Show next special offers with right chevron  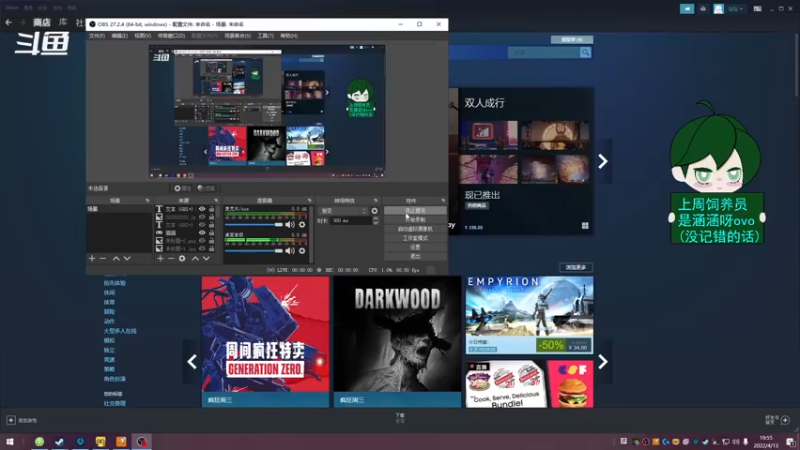[603, 362]
